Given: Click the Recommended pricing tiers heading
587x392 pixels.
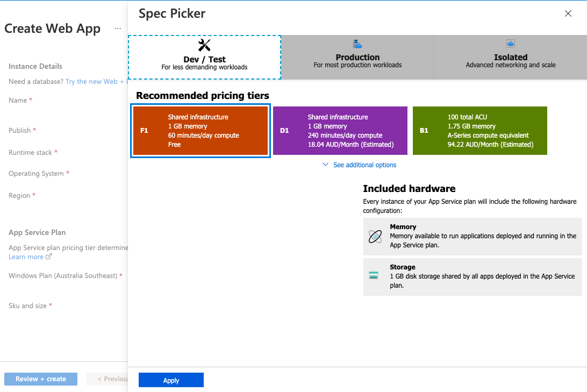Looking at the screenshot, I should click(x=203, y=96).
